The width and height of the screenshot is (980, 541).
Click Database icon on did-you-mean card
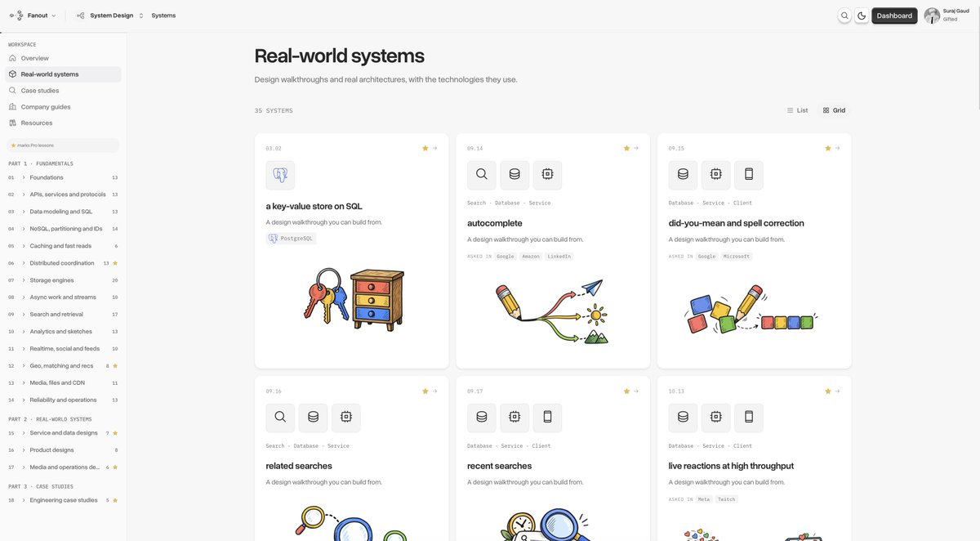point(684,175)
